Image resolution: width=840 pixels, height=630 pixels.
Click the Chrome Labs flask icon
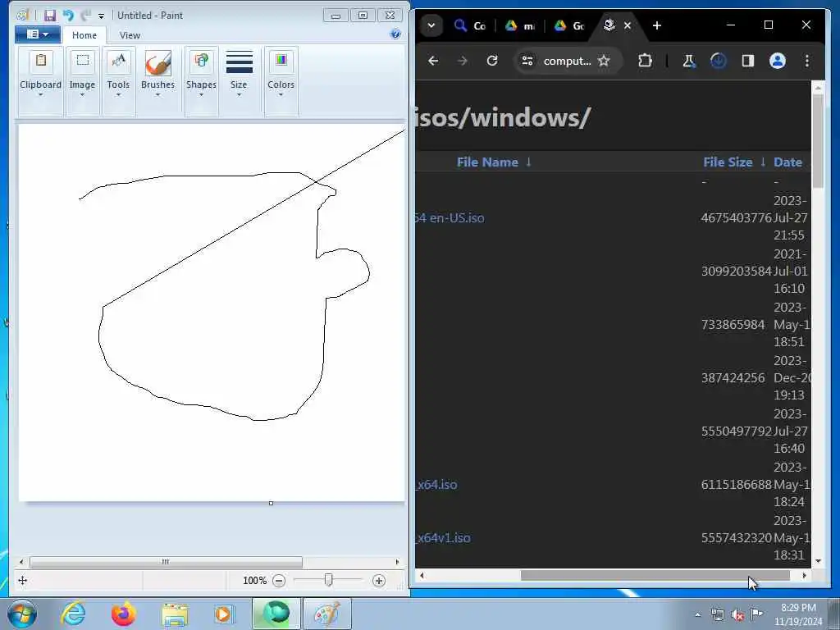[688, 61]
